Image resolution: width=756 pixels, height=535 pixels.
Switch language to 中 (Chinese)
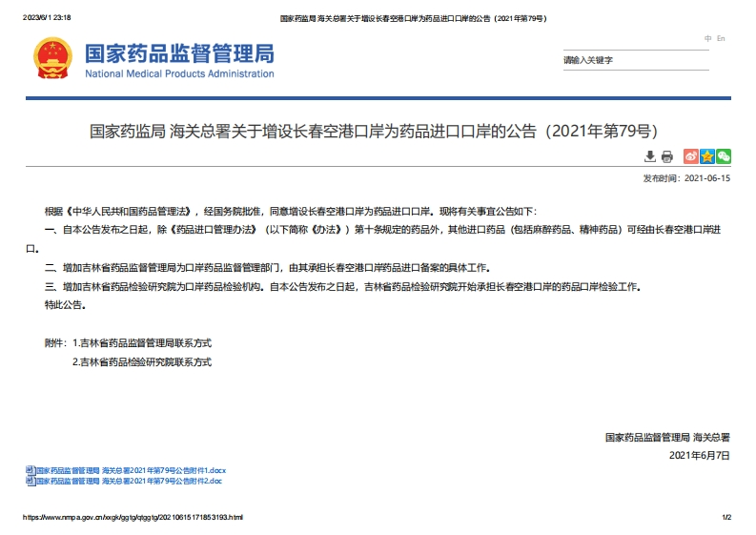pyautogui.click(x=708, y=38)
